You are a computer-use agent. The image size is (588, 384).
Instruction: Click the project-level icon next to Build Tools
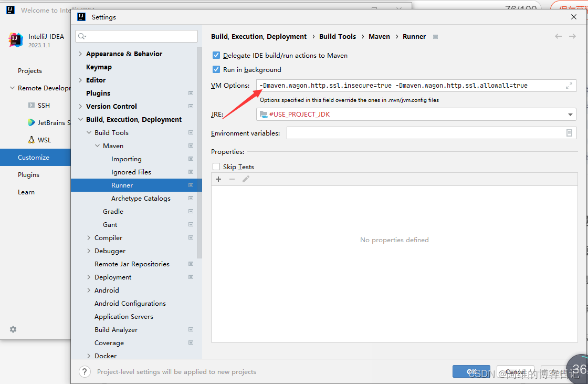191,132
